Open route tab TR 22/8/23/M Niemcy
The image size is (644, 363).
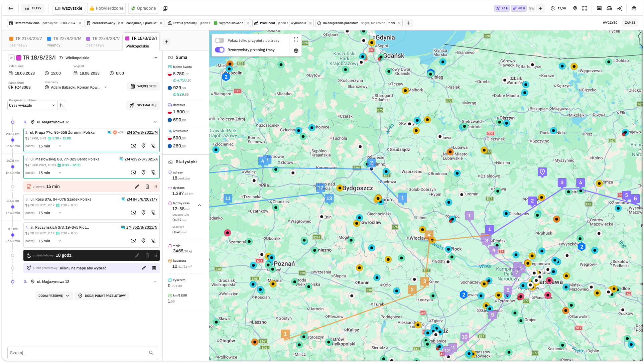64,41
